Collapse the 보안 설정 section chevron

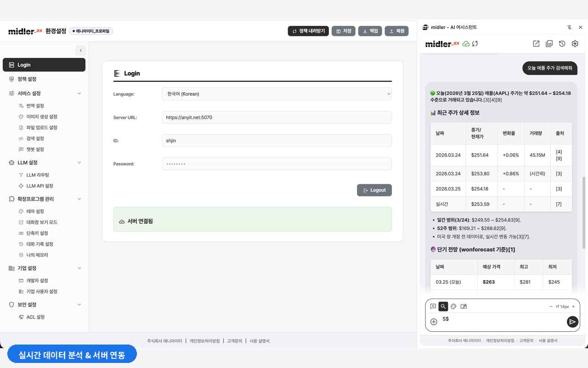point(79,305)
